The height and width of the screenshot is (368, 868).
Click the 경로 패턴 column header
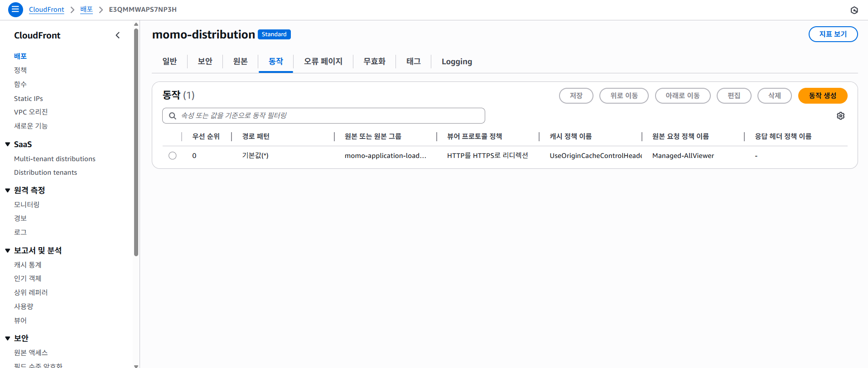click(256, 136)
